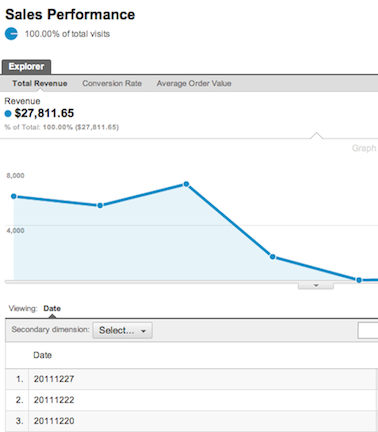Click the Select dropdown arrow
The width and height of the screenshot is (378, 432).
[144, 331]
